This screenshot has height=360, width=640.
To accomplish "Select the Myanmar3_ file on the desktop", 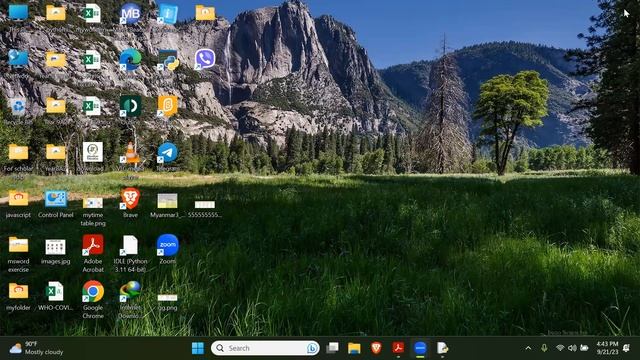I will (167, 201).
